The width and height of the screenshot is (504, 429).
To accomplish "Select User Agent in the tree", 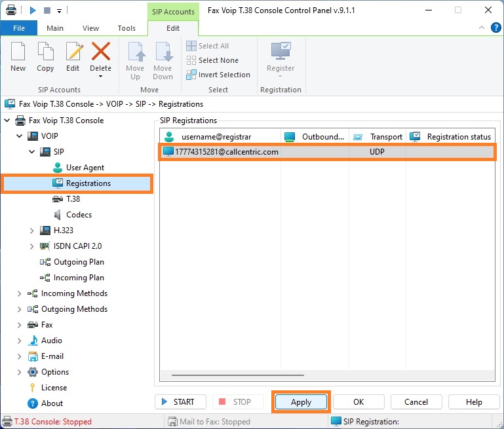I will click(x=85, y=168).
